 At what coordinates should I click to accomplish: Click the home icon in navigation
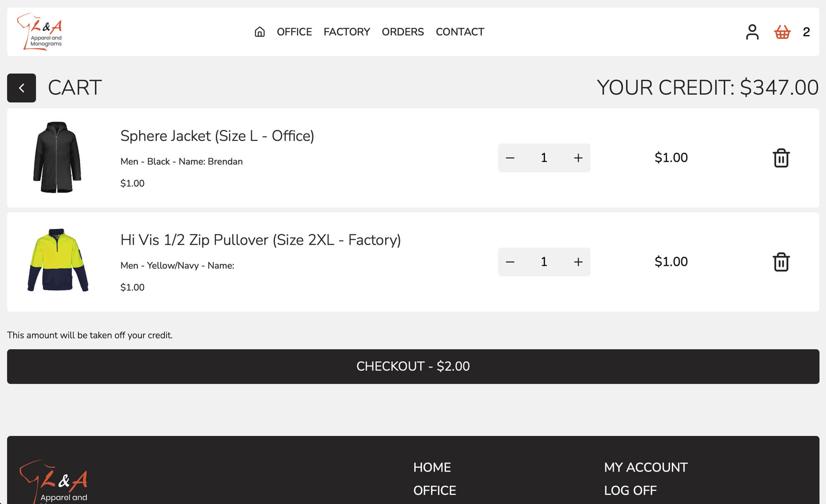pyautogui.click(x=259, y=32)
